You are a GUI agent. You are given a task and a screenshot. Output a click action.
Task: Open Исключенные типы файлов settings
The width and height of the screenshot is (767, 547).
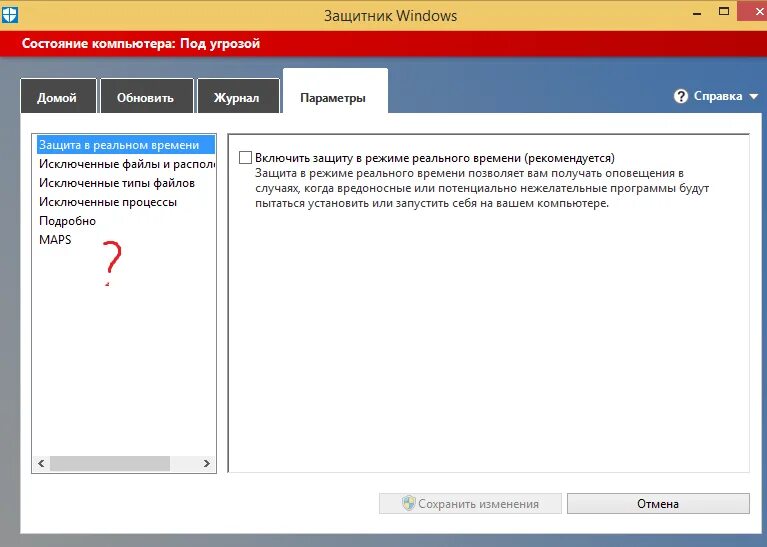click(117, 183)
